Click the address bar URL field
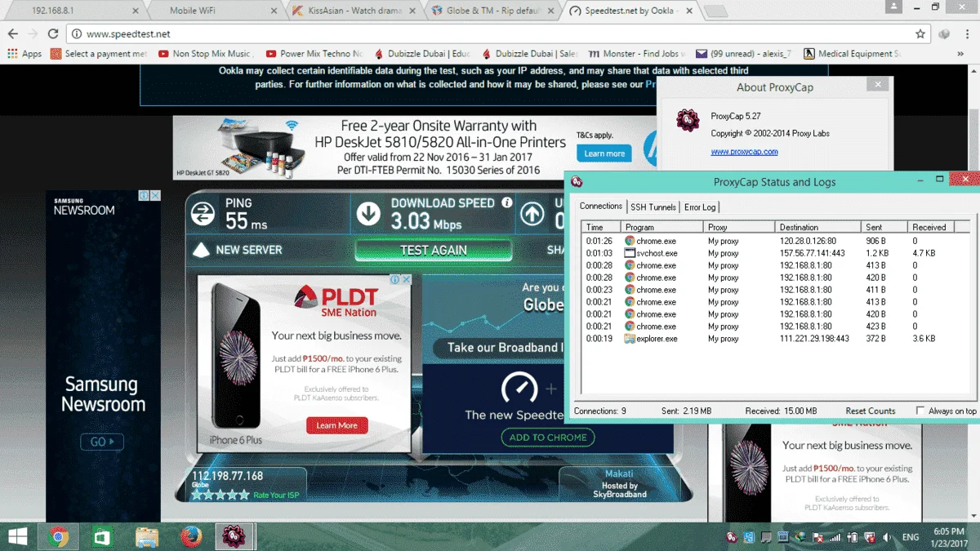Image resolution: width=980 pixels, height=551 pixels. coord(490,34)
